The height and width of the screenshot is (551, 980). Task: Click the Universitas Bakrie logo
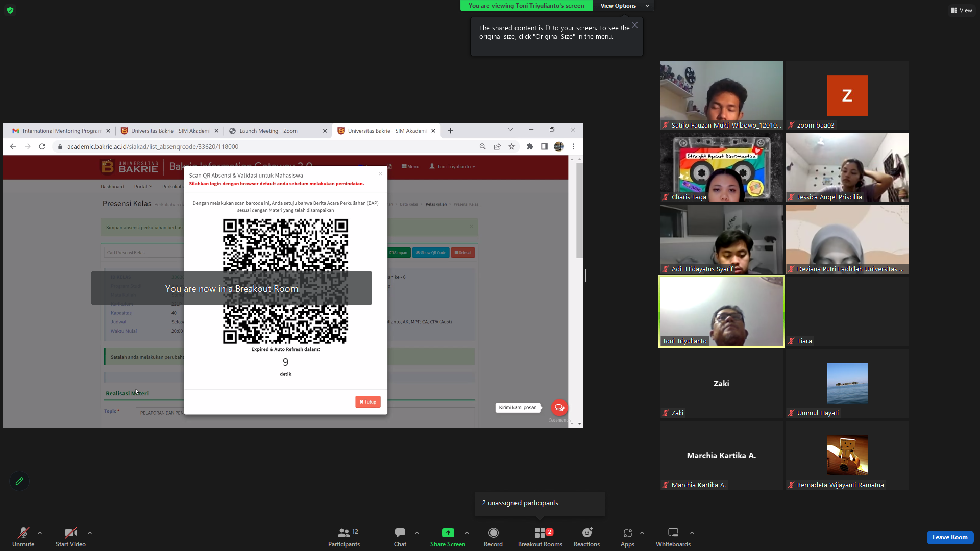point(130,167)
